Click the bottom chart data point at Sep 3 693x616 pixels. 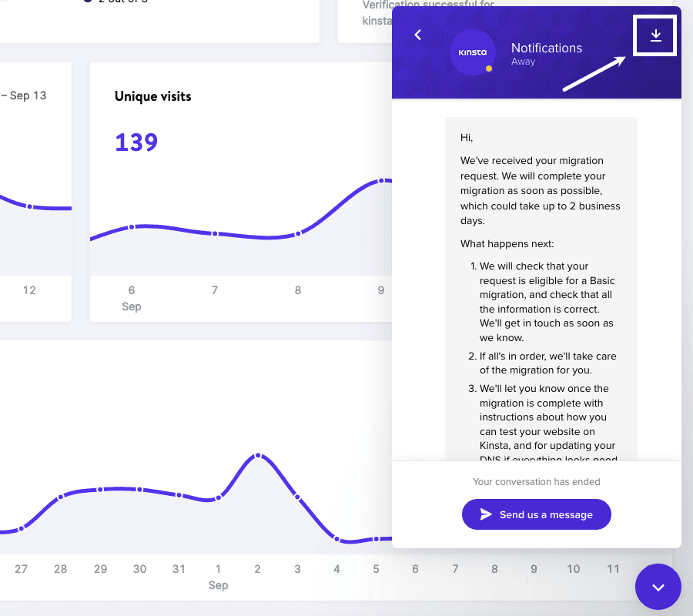(x=297, y=497)
